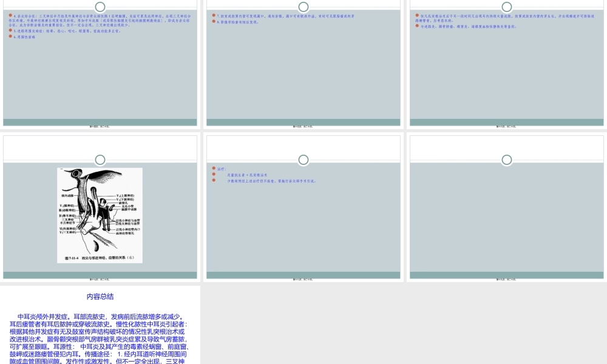Click the orange bullet beside 治疗:
607x364 pixels.
pos(214,169)
